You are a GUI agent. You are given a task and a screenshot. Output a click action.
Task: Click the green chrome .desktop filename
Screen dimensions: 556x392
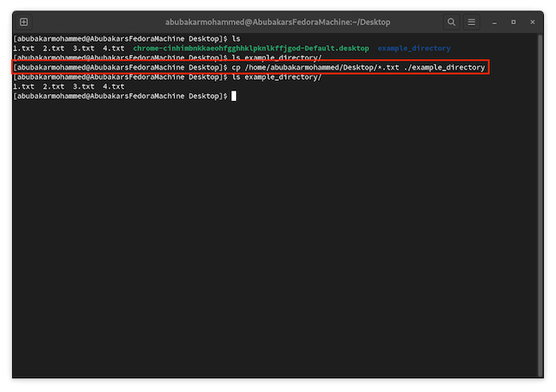pyautogui.click(x=251, y=49)
